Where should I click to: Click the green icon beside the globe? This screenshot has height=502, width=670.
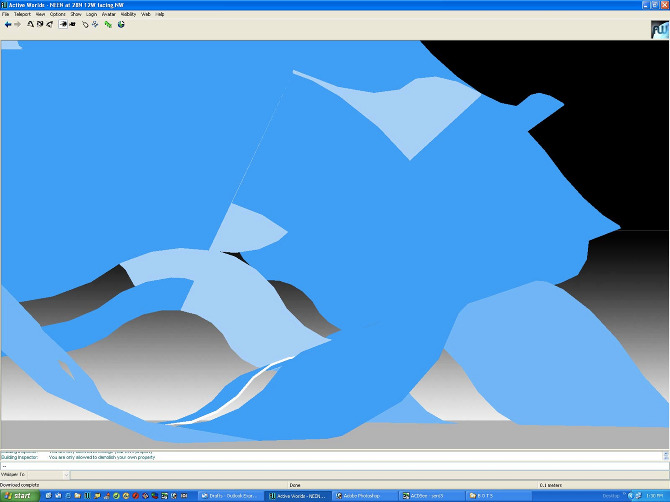[x=108, y=24]
